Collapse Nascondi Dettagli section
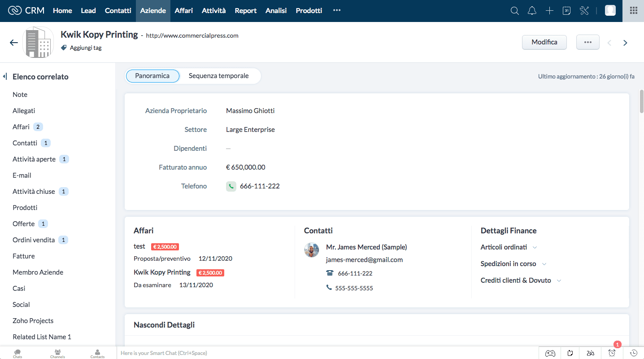This screenshot has width=644, height=359. click(x=164, y=325)
